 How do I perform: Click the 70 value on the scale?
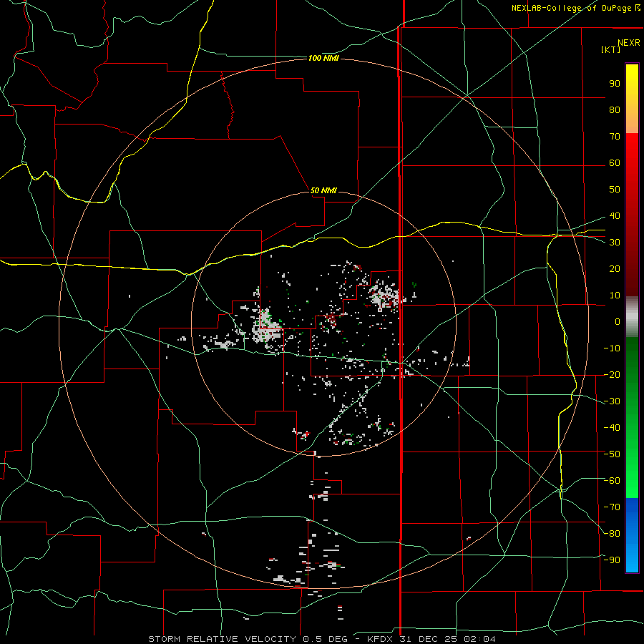615,137
